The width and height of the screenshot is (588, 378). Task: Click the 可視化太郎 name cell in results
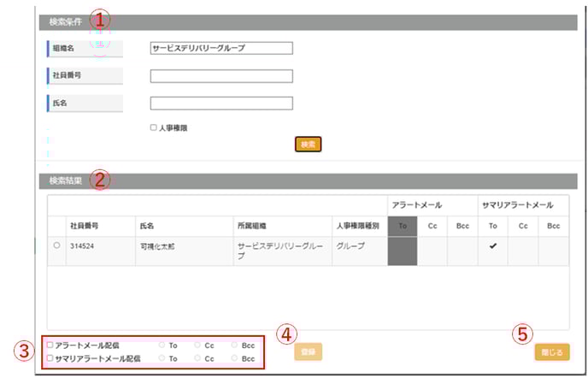156,245
